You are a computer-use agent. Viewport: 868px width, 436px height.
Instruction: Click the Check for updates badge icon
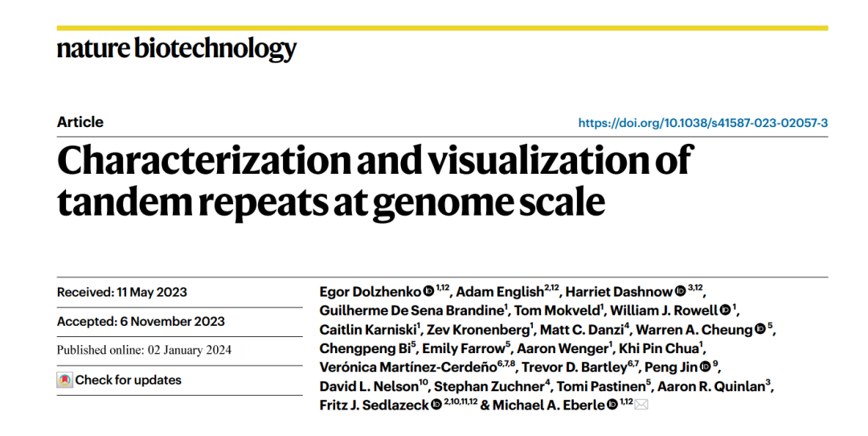click(x=65, y=380)
